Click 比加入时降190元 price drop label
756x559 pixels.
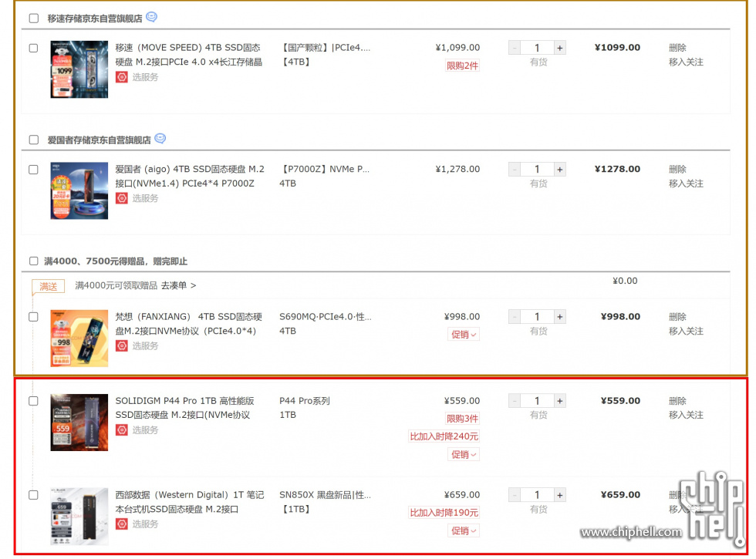click(x=444, y=512)
